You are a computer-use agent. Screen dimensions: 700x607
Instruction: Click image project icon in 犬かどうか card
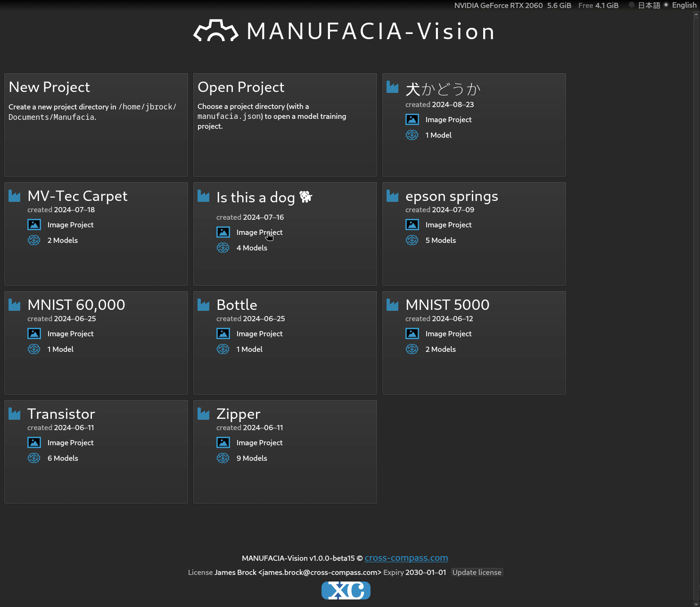point(412,120)
